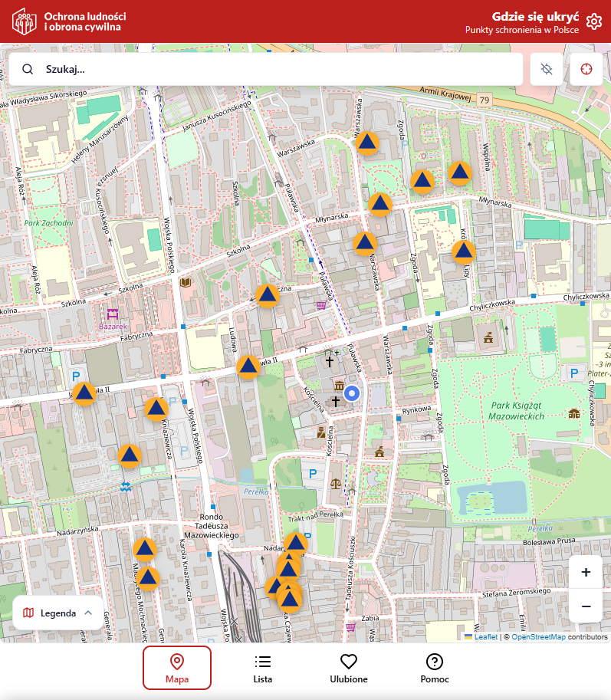Select shelter marker on Warszawska near Armii Krajowej
This screenshot has width=611, height=700.
click(368, 143)
